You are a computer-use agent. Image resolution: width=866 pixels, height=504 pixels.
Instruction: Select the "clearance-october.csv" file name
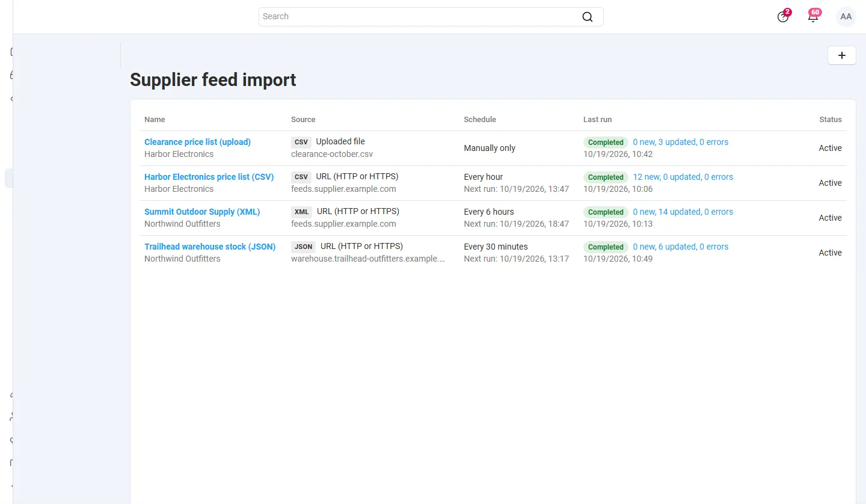click(x=332, y=154)
